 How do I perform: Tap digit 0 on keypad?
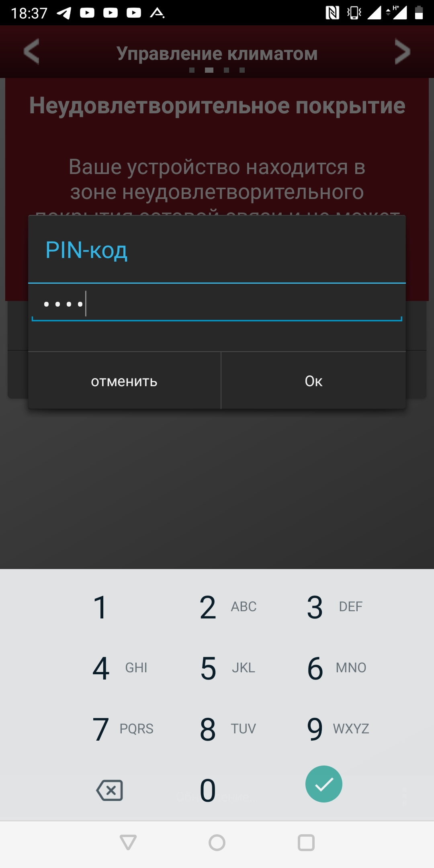pos(208,790)
